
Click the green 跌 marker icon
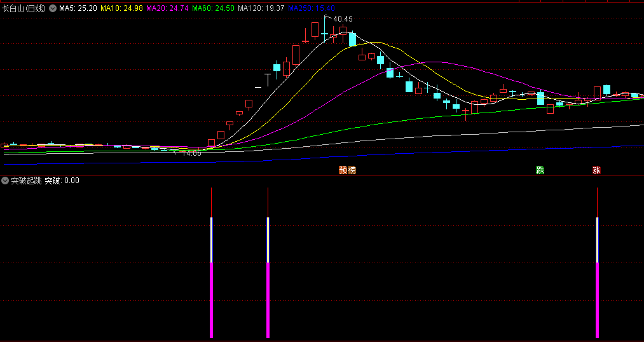click(x=540, y=170)
